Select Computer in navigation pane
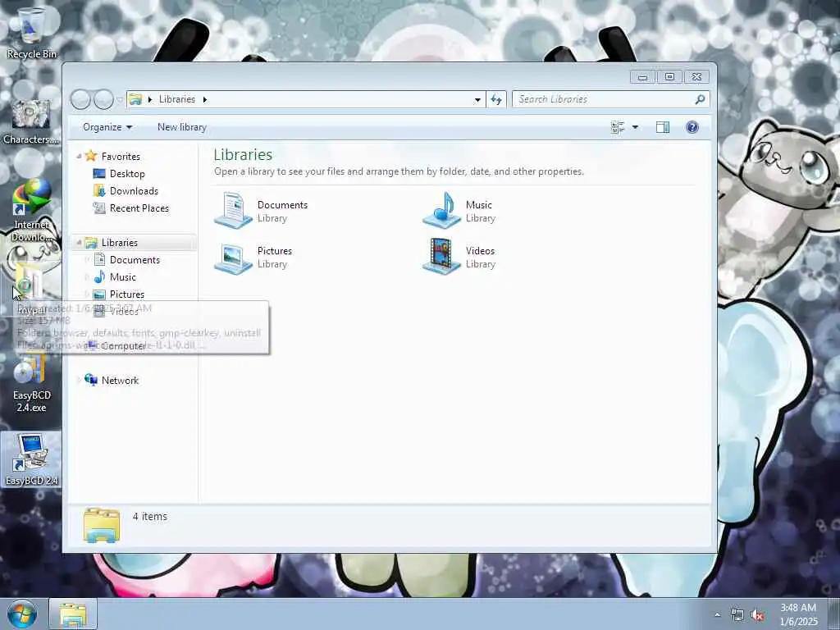 click(x=123, y=346)
